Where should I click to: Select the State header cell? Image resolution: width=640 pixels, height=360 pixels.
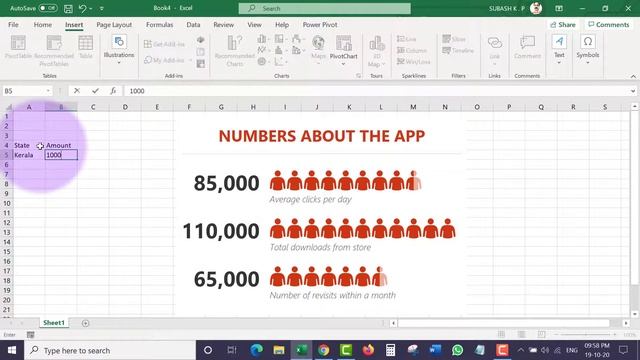pos(29,145)
